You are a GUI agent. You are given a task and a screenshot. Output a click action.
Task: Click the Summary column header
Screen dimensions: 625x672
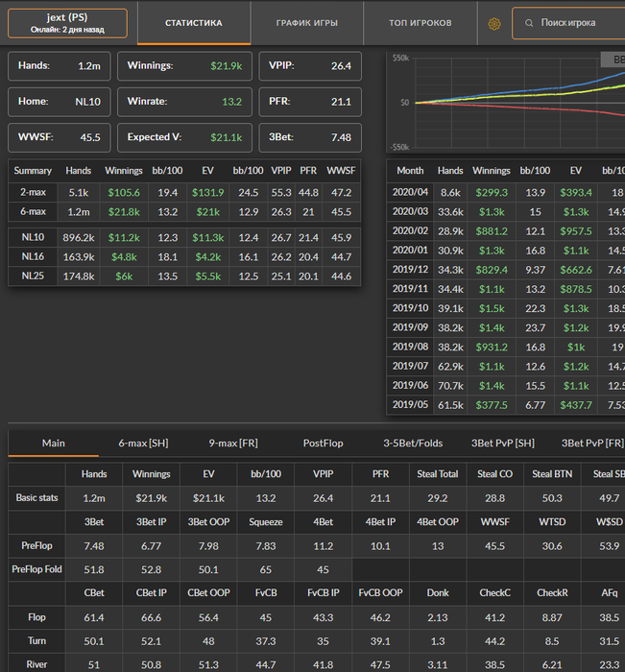(33, 171)
